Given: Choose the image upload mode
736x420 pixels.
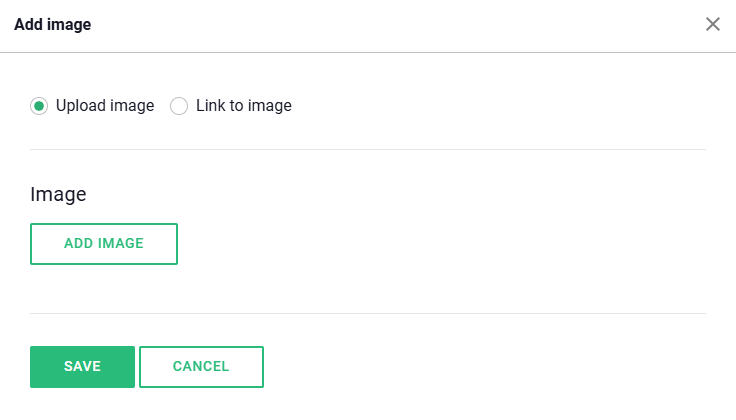Looking at the screenshot, I should pos(39,106).
